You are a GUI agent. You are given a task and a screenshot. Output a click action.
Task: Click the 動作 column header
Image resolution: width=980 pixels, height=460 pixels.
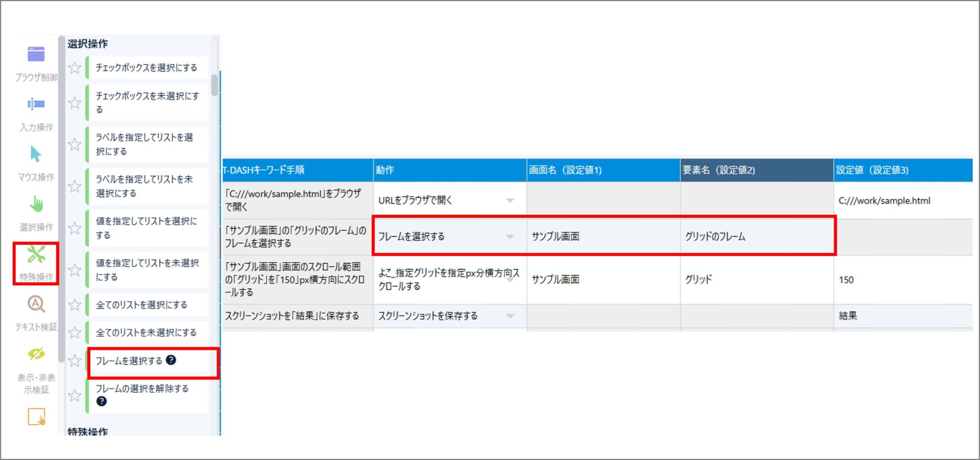pyautogui.click(x=449, y=170)
